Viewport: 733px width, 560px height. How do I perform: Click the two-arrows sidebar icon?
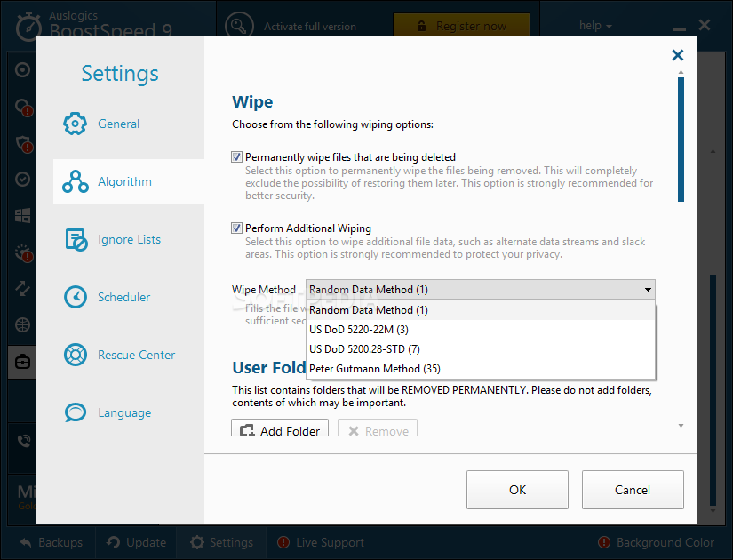tap(22, 288)
